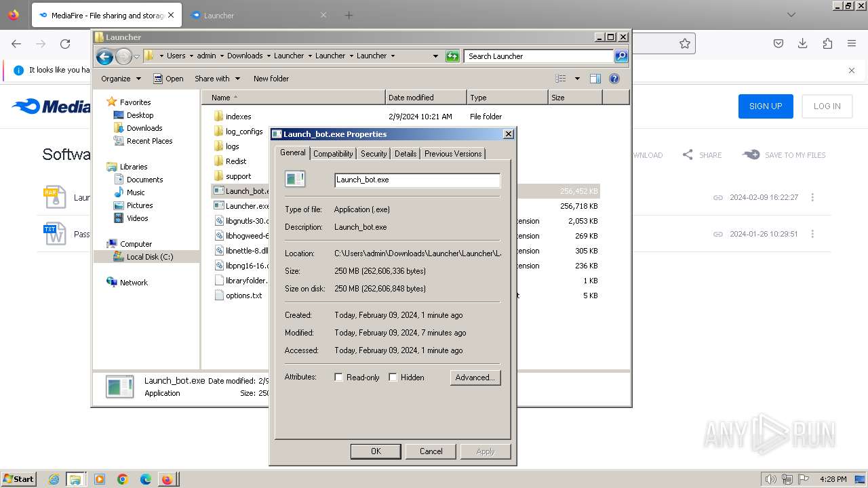Open Pocket save icon in Firefox toolbar
Screen dimensions: 868x488
pos(778,43)
